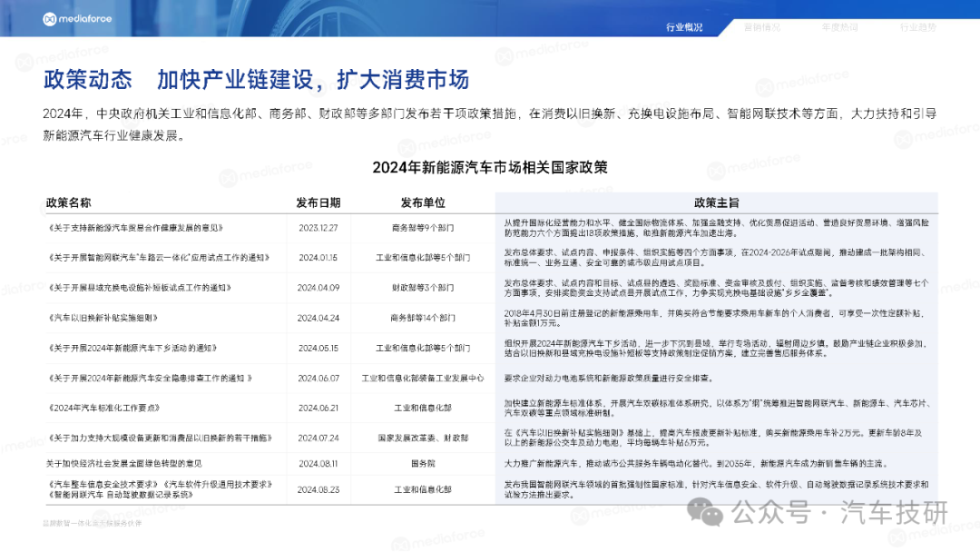The image size is (980, 552).
Task: Click table title 2024年新能源汽车市场相关国家政策
Action: [490, 168]
